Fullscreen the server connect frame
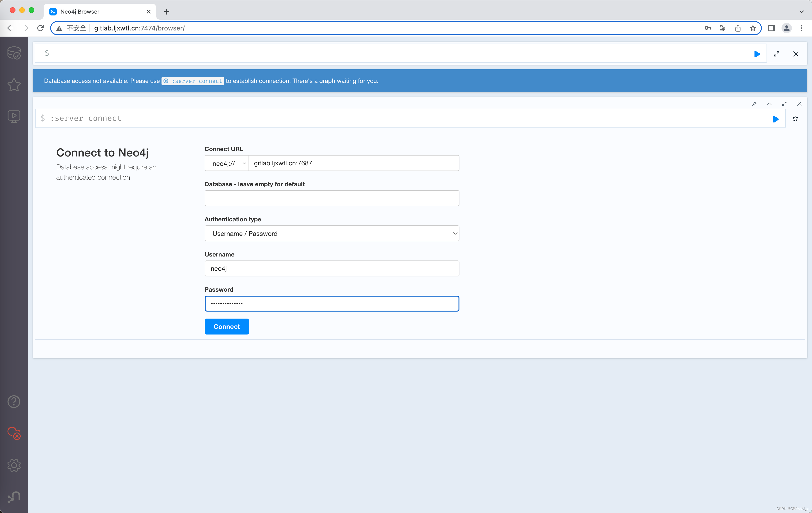The image size is (812, 513). [x=784, y=104]
